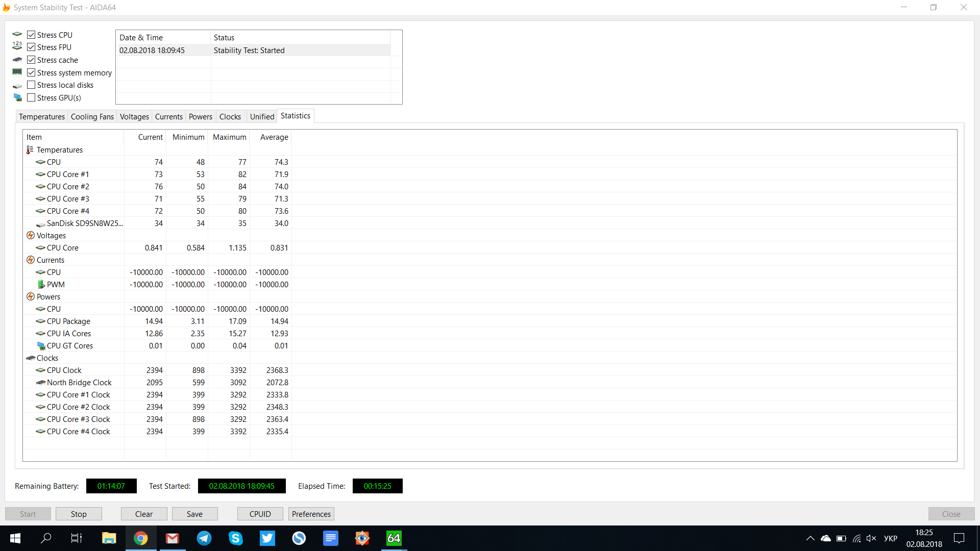Viewport: 980px width, 551px height.
Task: Select the Stability Test Started log row
Action: [x=249, y=51]
